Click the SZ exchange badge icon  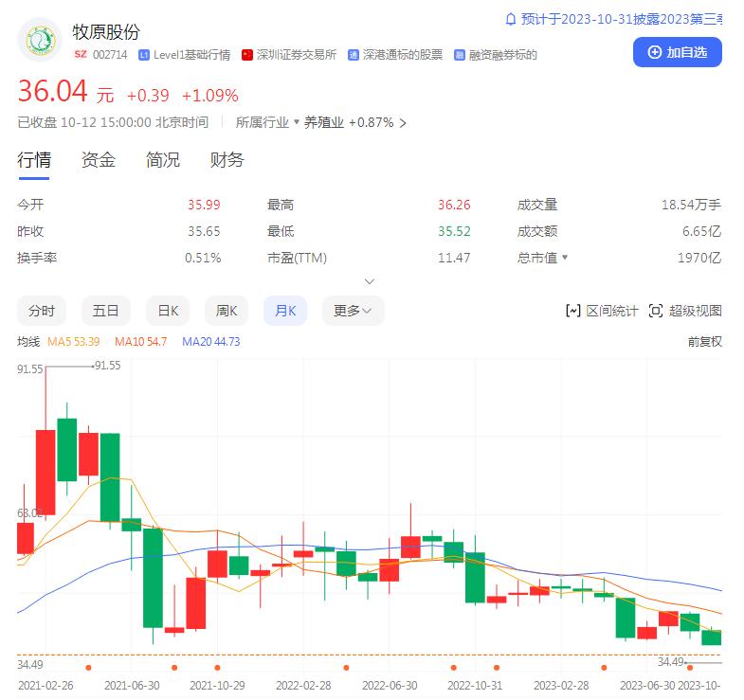click(80, 55)
